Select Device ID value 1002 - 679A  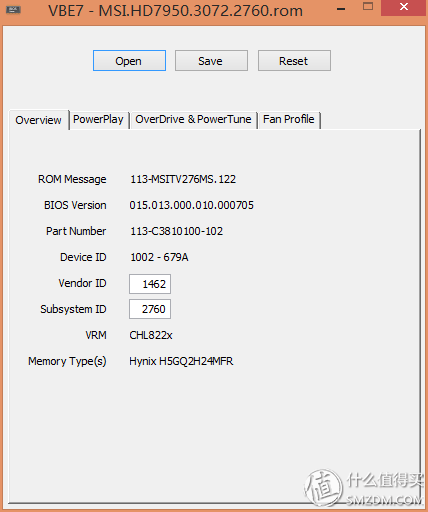159,257
